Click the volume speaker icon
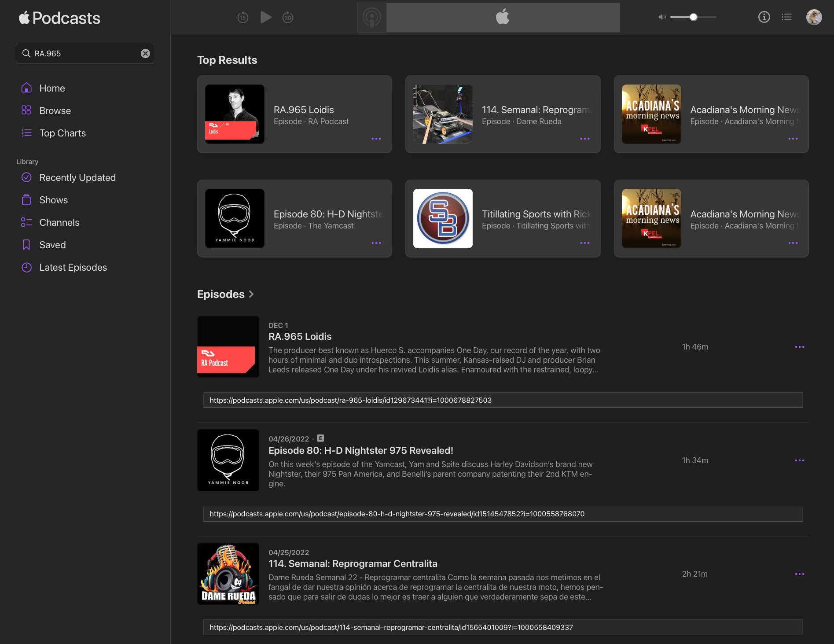This screenshot has width=834, height=644. 662,17
